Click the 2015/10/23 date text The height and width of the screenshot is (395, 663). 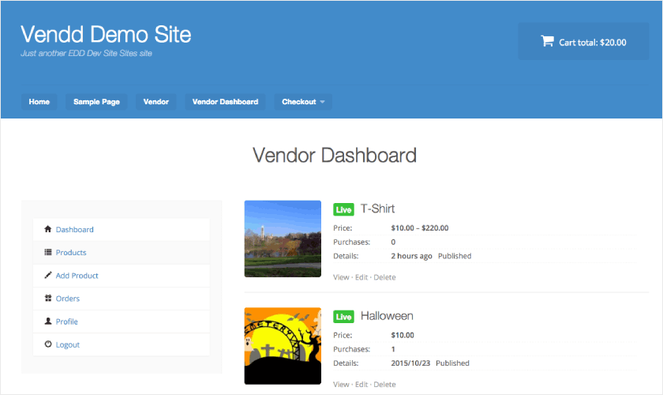coord(411,363)
